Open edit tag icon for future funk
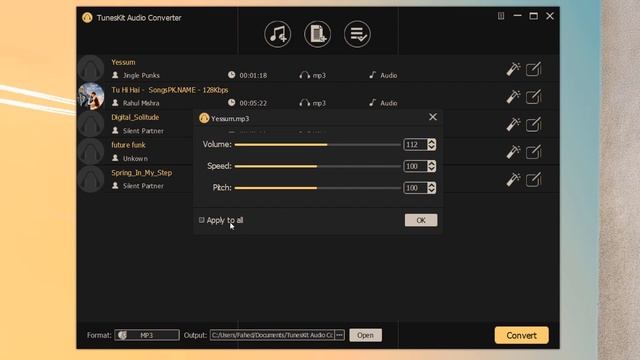 [533, 152]
